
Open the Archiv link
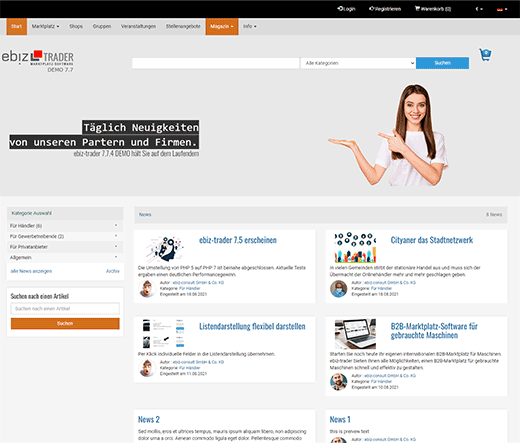pyautogui.click(x=113, y=271)
